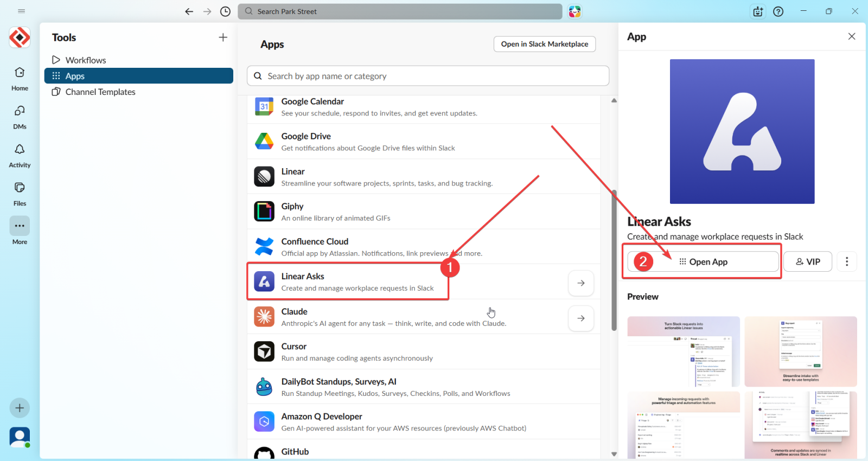Click the DailyBot app icon
868x461 pixels.
tap(264, 387)
